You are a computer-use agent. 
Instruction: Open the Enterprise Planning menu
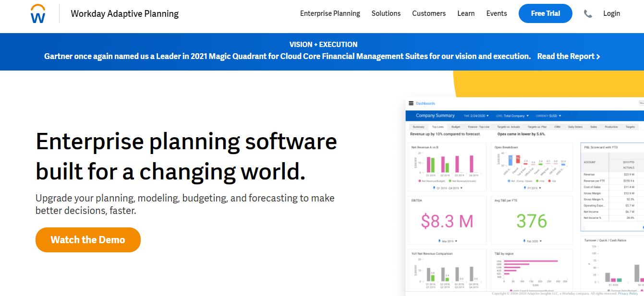tap(330, 13)
